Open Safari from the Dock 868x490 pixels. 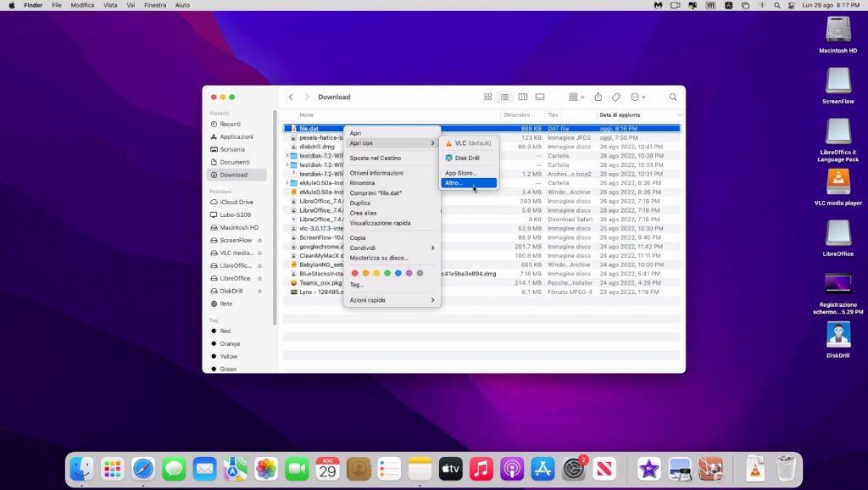(x=143, y=468)
